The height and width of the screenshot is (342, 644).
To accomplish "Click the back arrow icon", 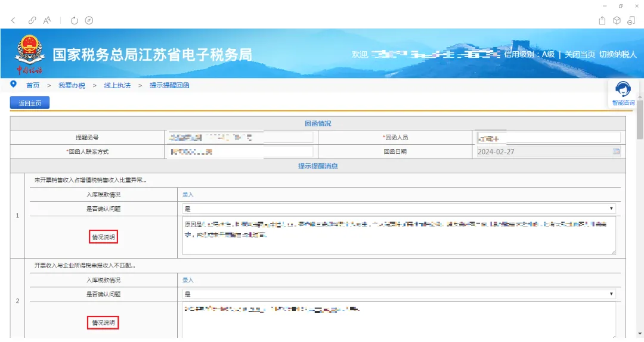I will point(13,20).
